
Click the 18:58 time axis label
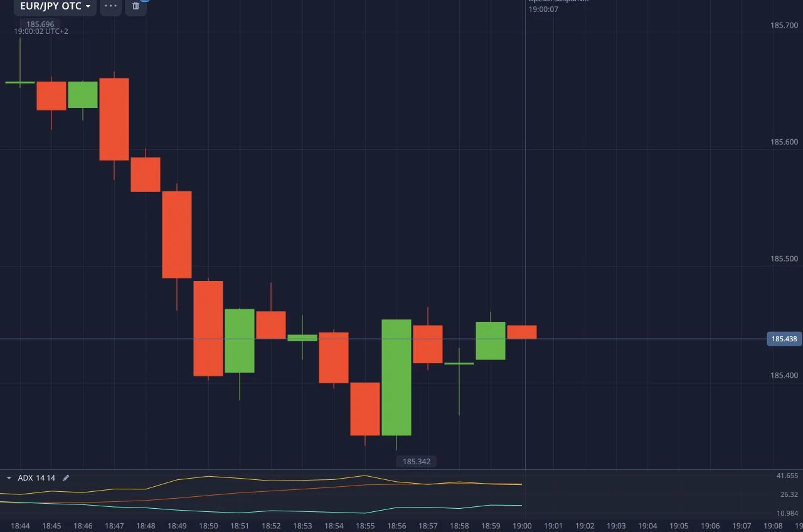[459, 526]
